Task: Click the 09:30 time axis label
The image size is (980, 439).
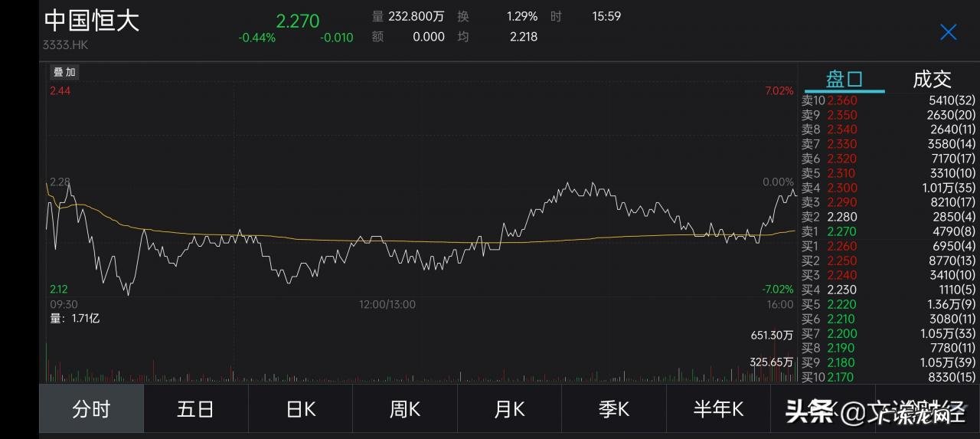Action: (x=63, y=304)
